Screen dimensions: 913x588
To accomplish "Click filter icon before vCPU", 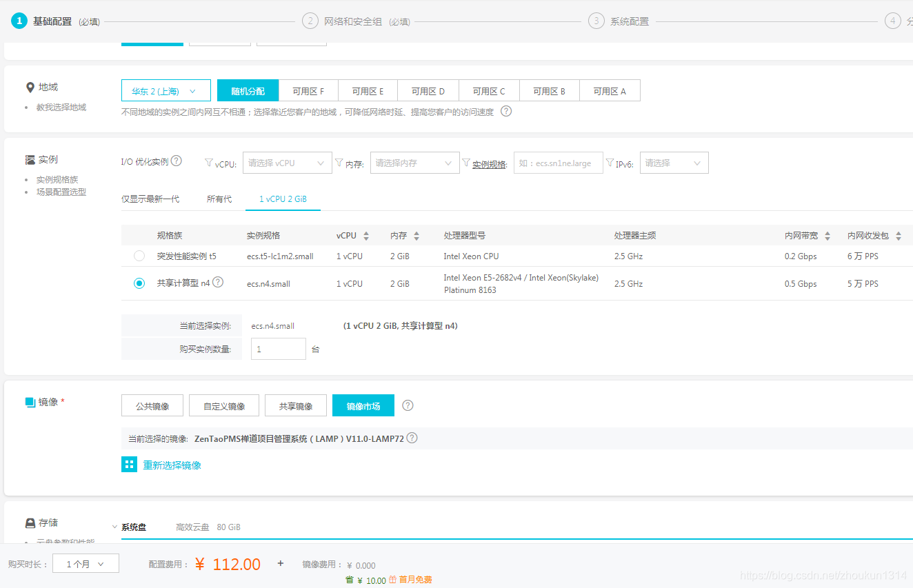I will 209,163.
